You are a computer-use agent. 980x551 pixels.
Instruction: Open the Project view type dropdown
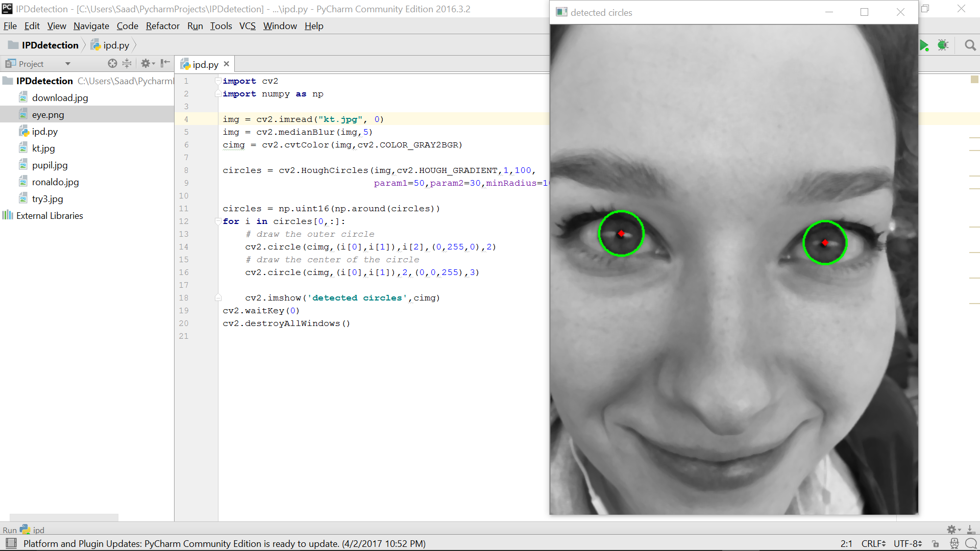(67, 64)
